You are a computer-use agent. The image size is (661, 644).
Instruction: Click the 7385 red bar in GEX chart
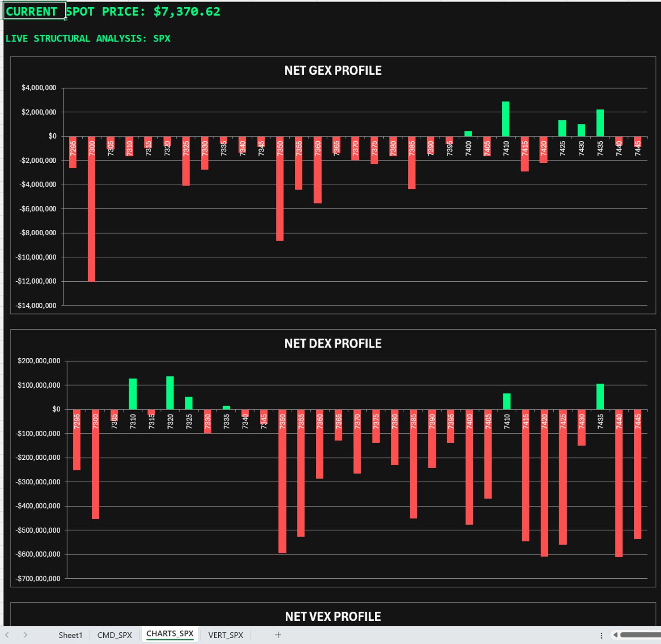(412, 163)
